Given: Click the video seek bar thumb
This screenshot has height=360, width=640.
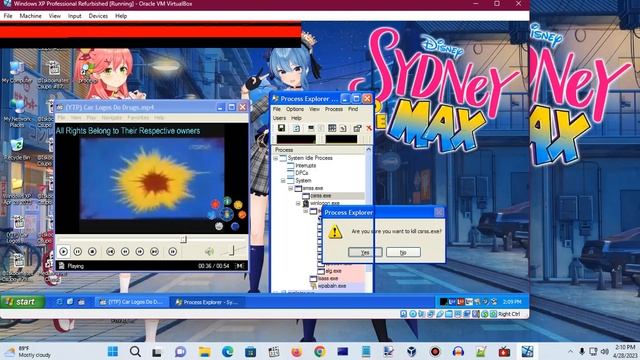Looking at the screenshot, I should coord(184,239).
